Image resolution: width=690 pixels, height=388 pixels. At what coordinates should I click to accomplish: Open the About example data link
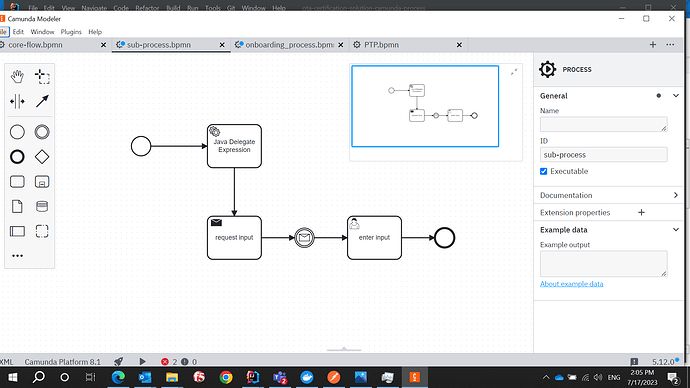[572, 284]
